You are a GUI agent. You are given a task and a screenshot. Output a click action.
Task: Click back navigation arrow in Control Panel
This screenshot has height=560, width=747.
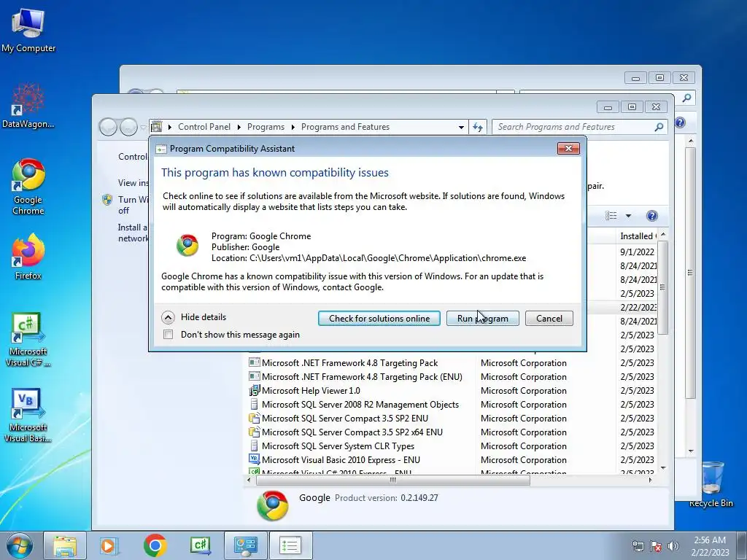click(x=108, y=127)
